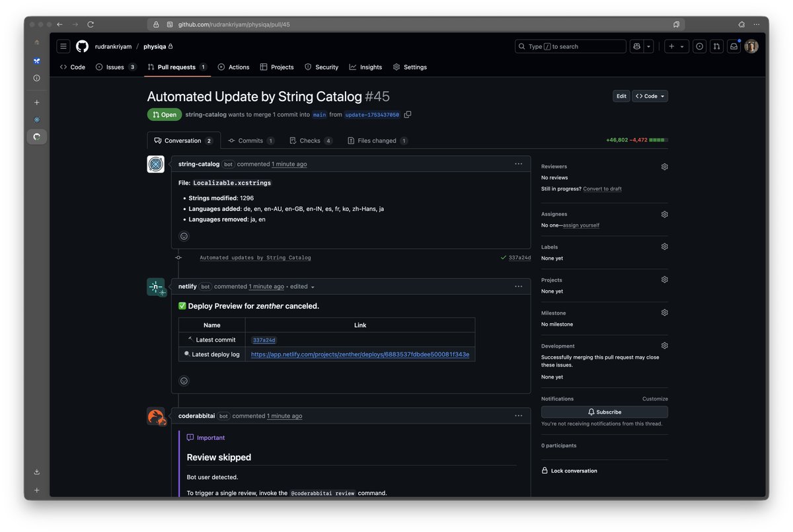The width and height of the screenshot is (793, 532).
Task: Open Automated updates by String Catalog commit
Action: point(255,258)
